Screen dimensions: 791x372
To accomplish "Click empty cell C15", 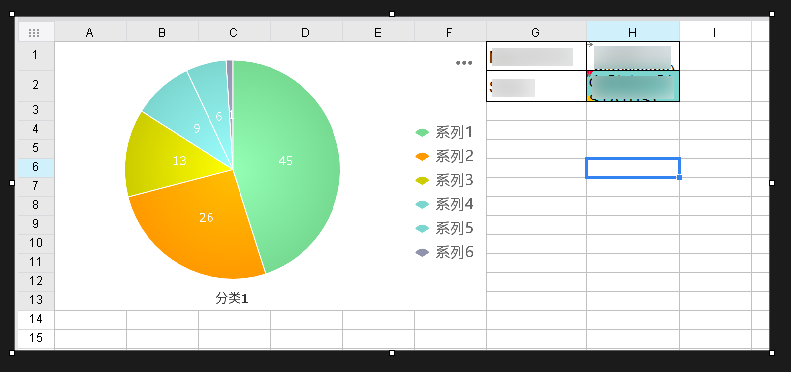I will [235, 339].
